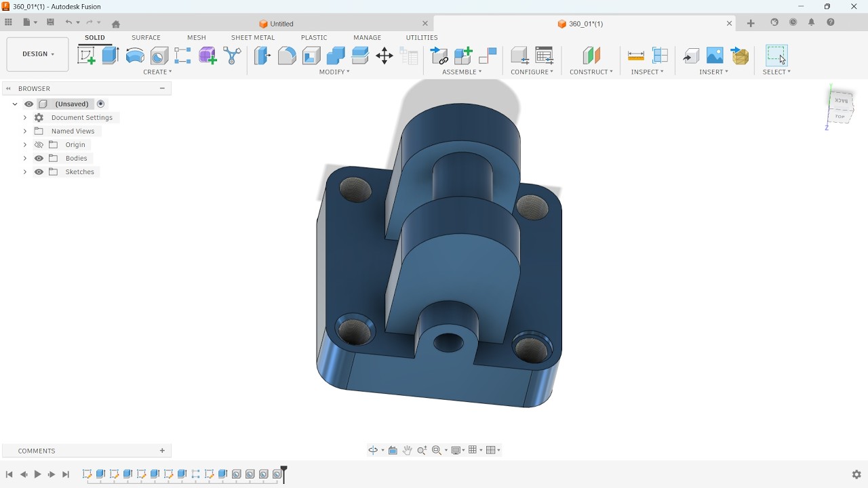Viewport: 868px width, 488px height.
Task: Open the CONSTRUCT dropdown menu
Action: (x=591, y=72)
